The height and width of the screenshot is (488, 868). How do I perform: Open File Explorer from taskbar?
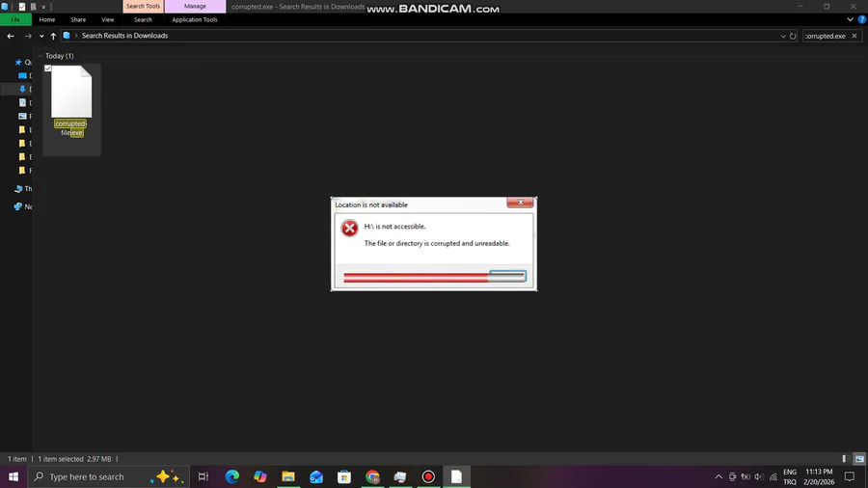point(288,476)
